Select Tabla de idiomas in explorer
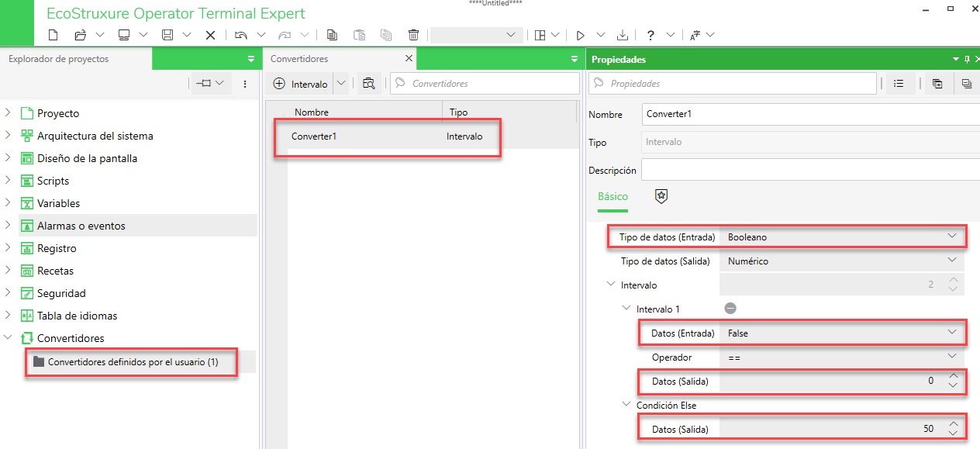The height and width of the screenshot is (449, 980). (77, 316)
